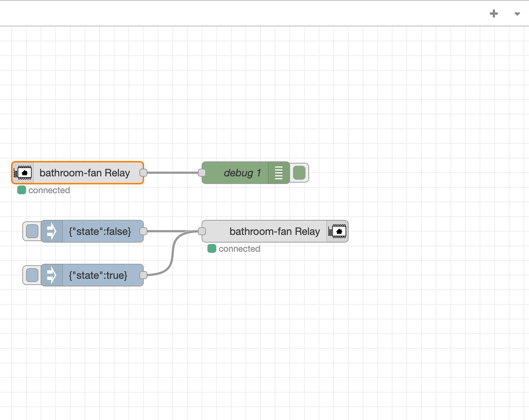Click connected status under orange-outlined Relay node
This screenshot has height=420, width=529.
point(44,190)
